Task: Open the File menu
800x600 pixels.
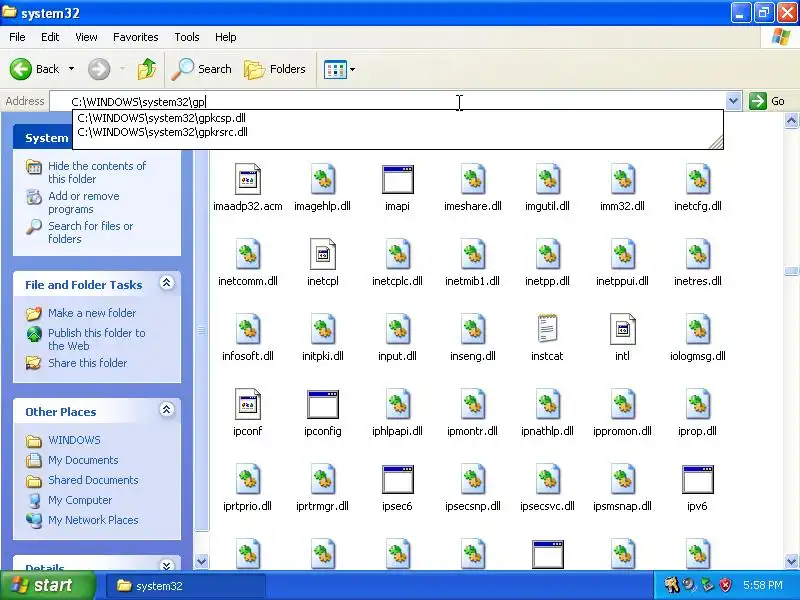Action: 17,37
